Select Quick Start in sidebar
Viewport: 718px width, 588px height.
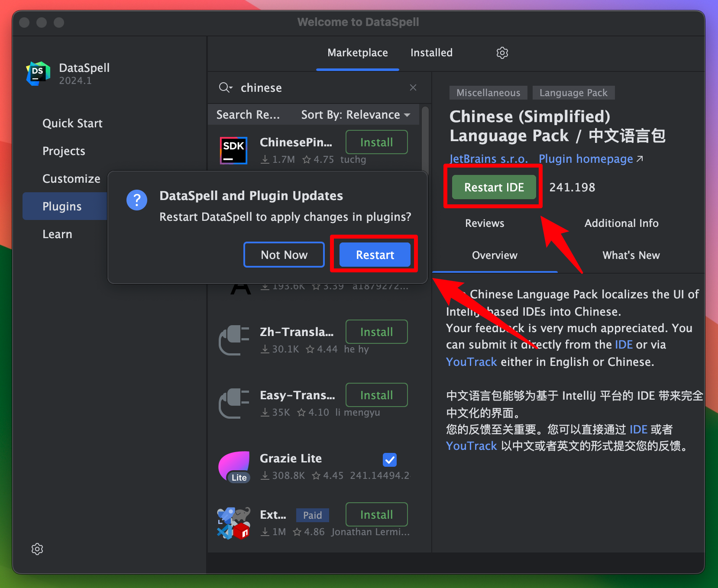tap(72, 123)
